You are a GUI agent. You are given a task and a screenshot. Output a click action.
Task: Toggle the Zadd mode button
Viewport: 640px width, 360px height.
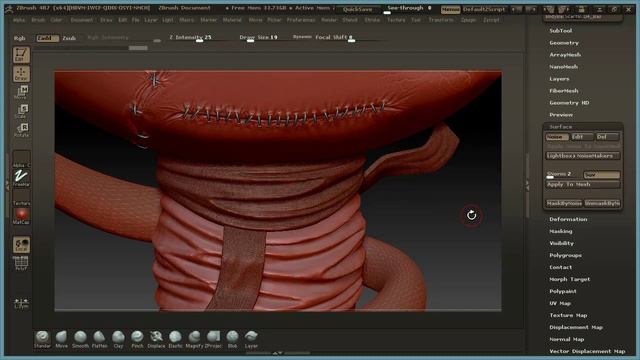47,38
